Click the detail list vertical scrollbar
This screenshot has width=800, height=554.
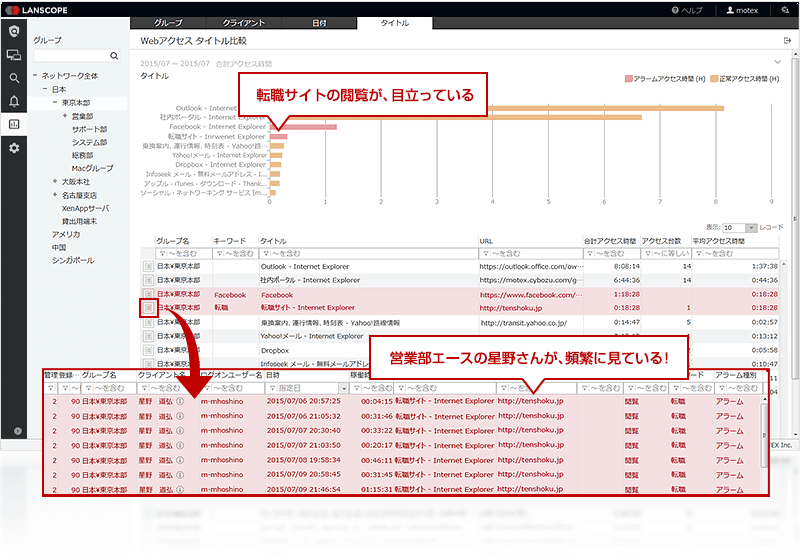point(764,435)
